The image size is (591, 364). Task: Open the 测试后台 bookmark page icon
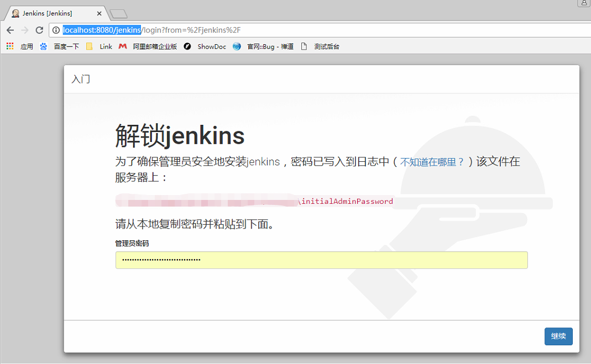[x=304, y=46]
